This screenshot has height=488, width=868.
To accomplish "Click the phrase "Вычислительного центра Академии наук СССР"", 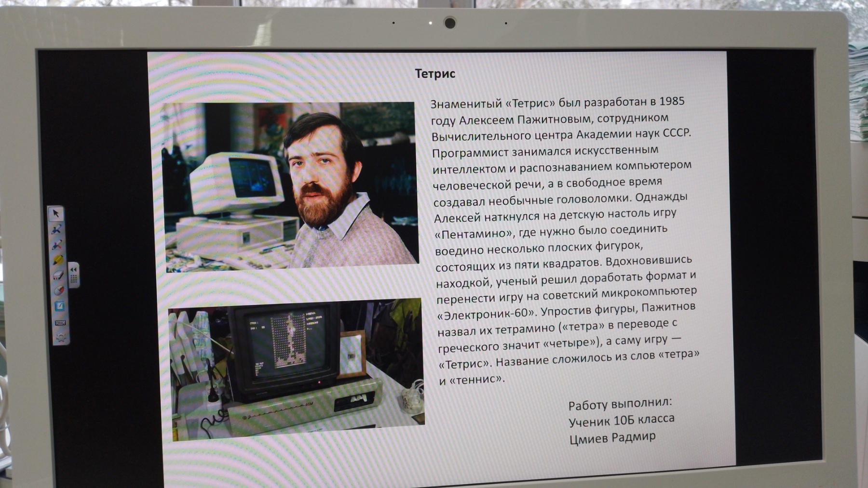I will pyautogui.click(x=560, y=135).
